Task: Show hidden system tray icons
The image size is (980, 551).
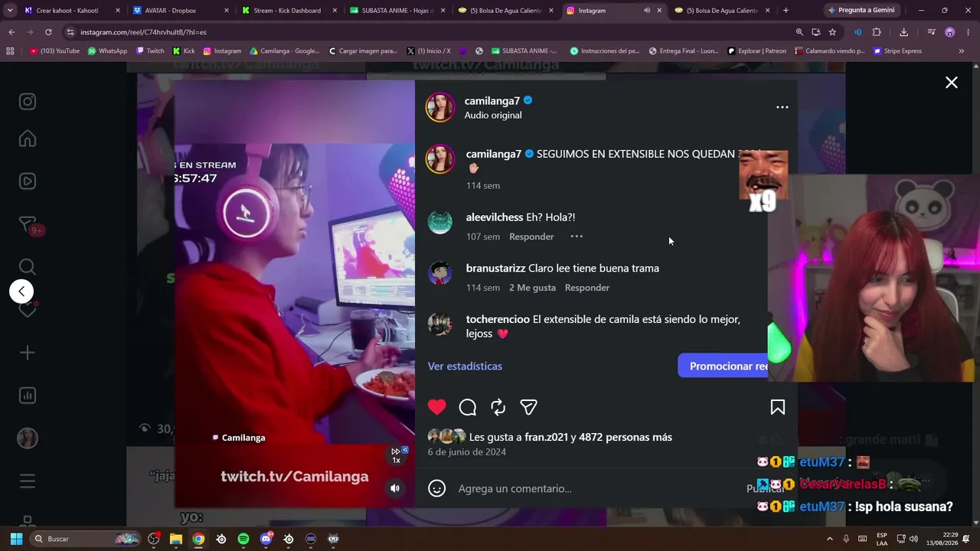Action: tap(830, 539)
